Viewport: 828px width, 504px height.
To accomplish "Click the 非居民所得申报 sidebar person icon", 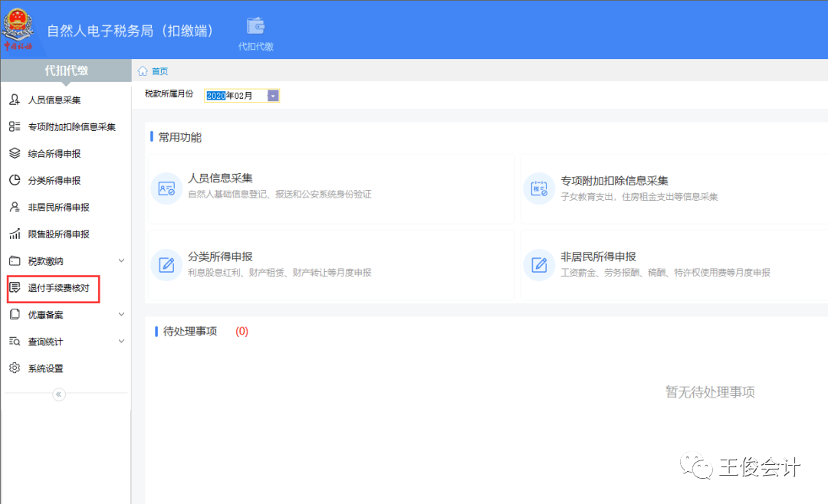I will 15,207.
